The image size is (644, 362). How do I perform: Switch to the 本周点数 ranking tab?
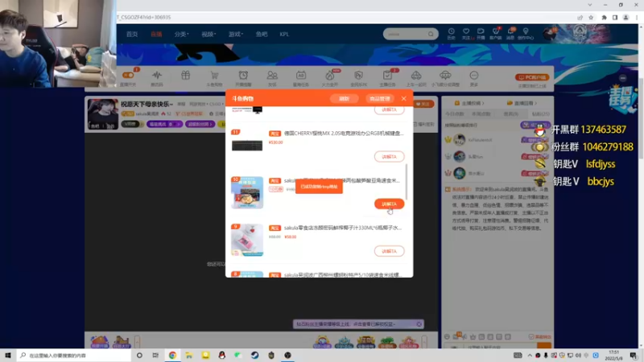point(481,113)
